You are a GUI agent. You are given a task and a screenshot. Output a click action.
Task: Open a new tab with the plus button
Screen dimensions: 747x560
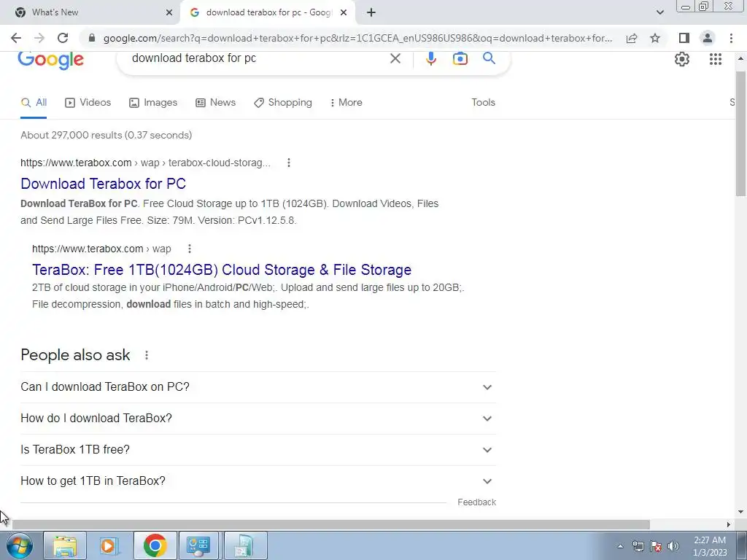371,12
